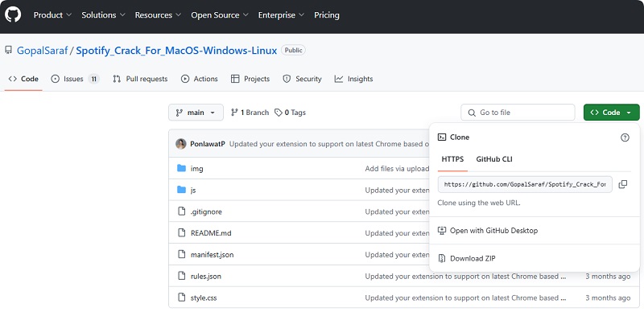Viewport: 644px width, 316px height.
Task: View the Security tab
Action: tap(303, 79)
